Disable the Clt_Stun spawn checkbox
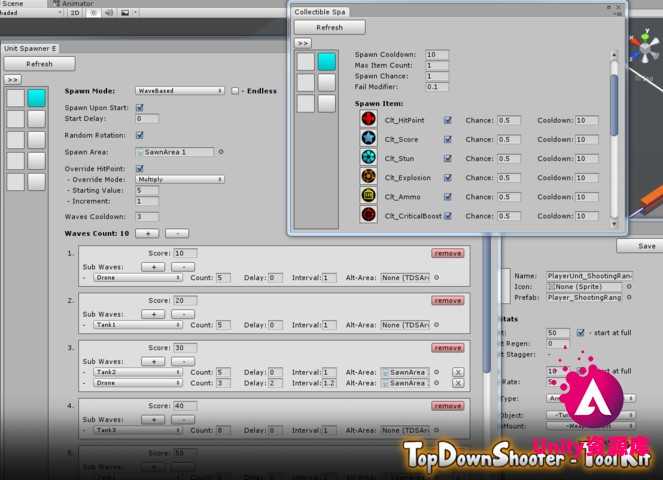663x480 pixels. pyautogui.click(x=447, y=158)
